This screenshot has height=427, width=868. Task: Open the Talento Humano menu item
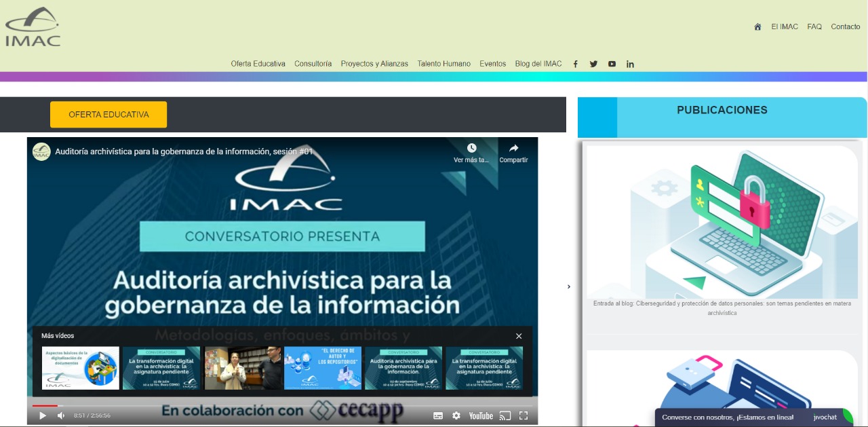click(443, 64)
